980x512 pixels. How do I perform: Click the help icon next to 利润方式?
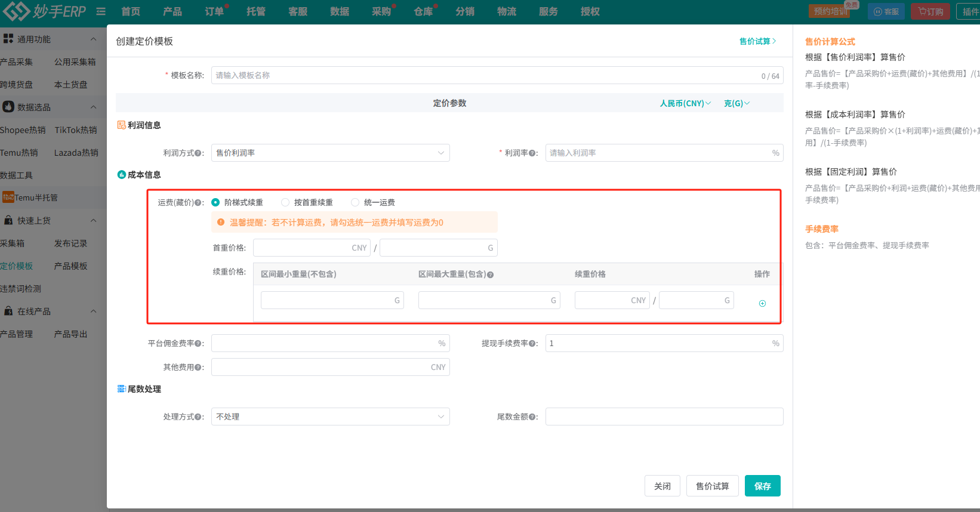click(x=198, y=153)
